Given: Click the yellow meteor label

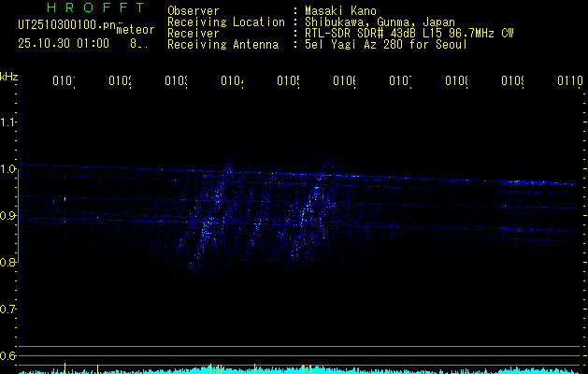Looking at the screenshot, I should pos(136,30).
